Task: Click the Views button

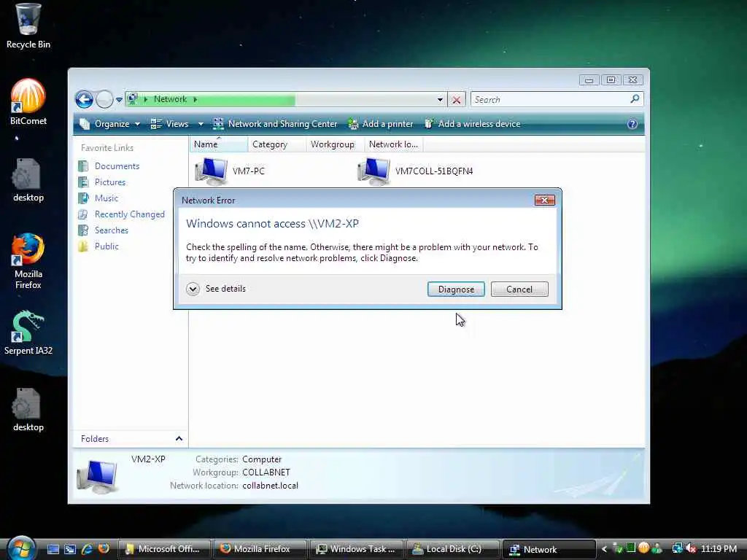Action: (170, 124)
